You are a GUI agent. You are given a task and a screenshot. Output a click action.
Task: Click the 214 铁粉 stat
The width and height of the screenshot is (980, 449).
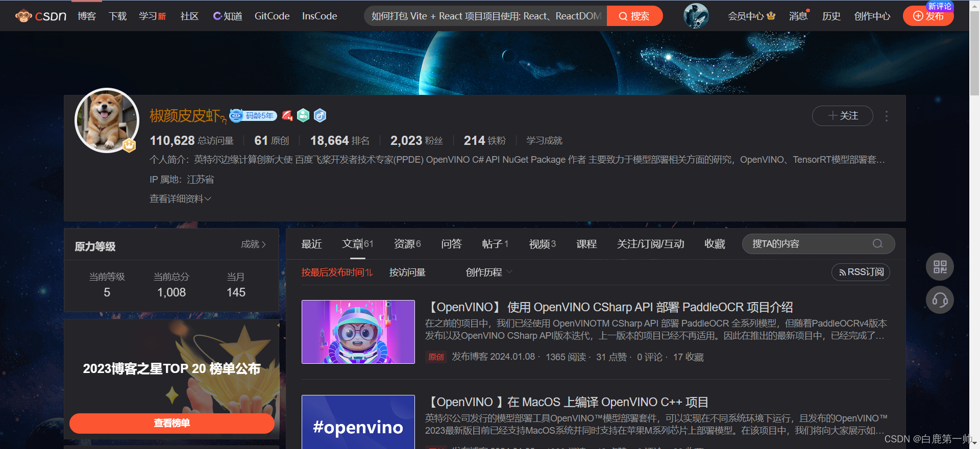(x=484, y=140)
